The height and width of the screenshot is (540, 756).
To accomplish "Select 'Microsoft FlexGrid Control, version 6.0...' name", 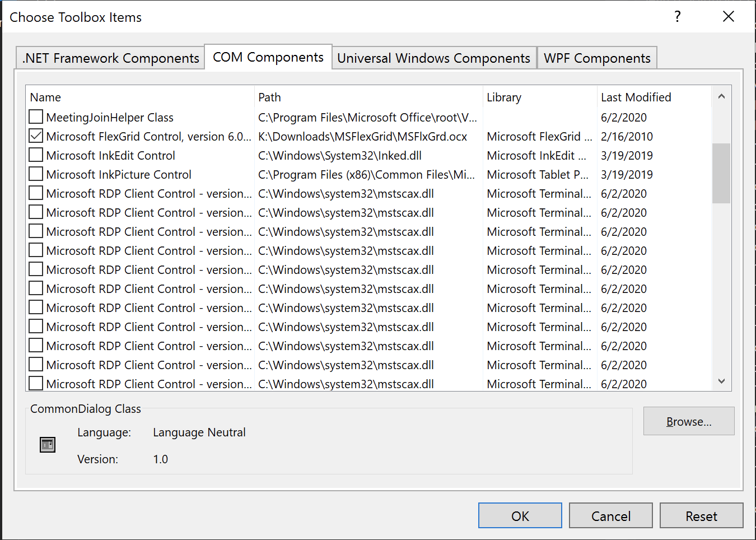I will point(149,136).
